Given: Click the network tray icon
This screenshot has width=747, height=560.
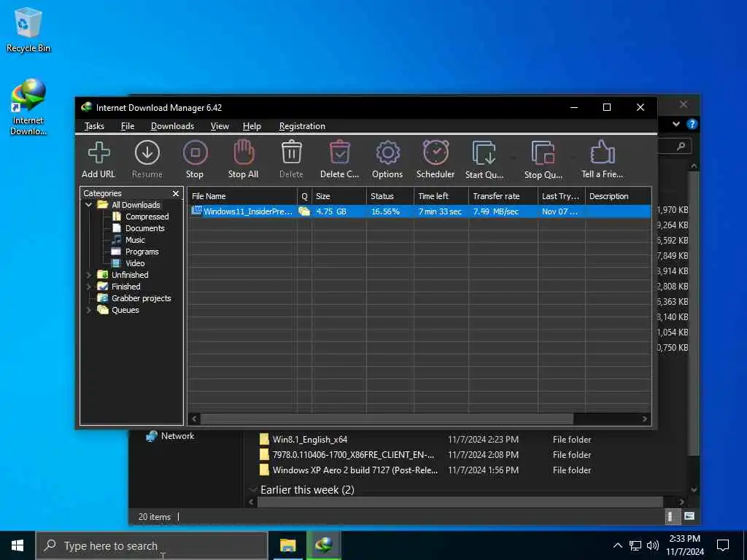Looking at the screenshot, I should tap(635, 545).
